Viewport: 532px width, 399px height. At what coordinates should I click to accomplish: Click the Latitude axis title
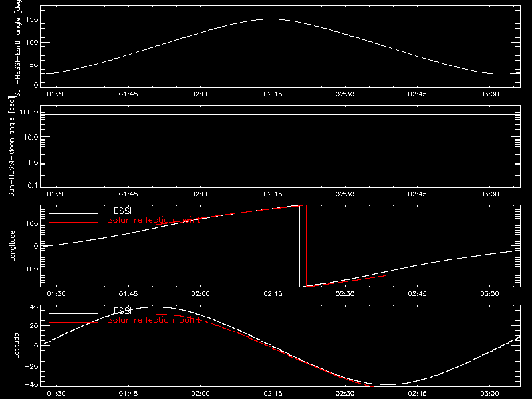coord(16,346)
